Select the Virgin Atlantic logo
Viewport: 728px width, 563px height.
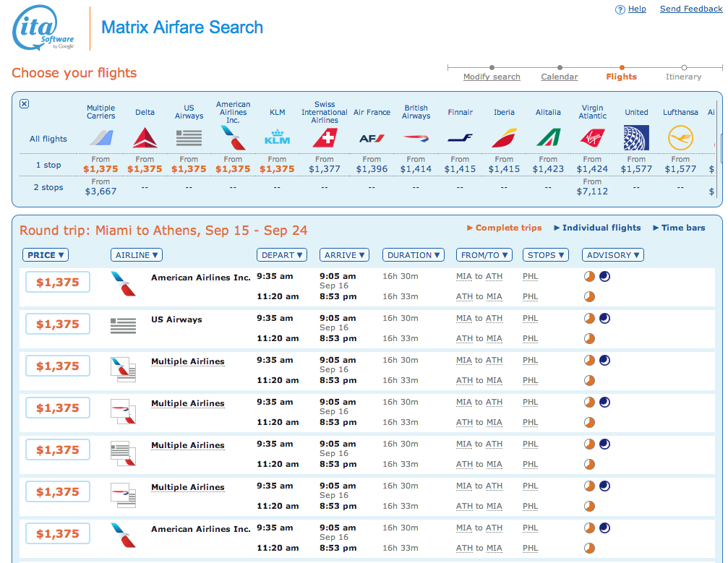coord(592,138)
